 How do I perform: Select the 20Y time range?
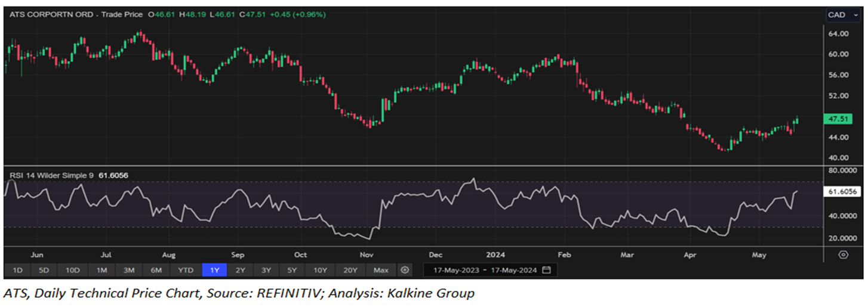(350, 270)
